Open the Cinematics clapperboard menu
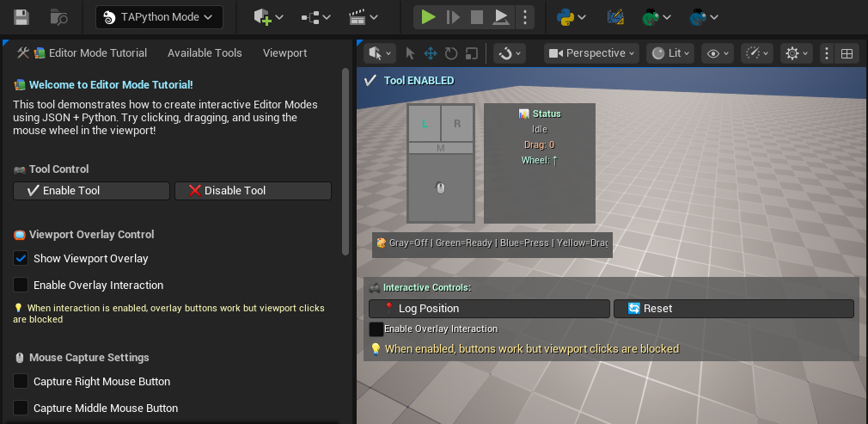The width and height of the screenshot is (868, 424). coord(364,17)
